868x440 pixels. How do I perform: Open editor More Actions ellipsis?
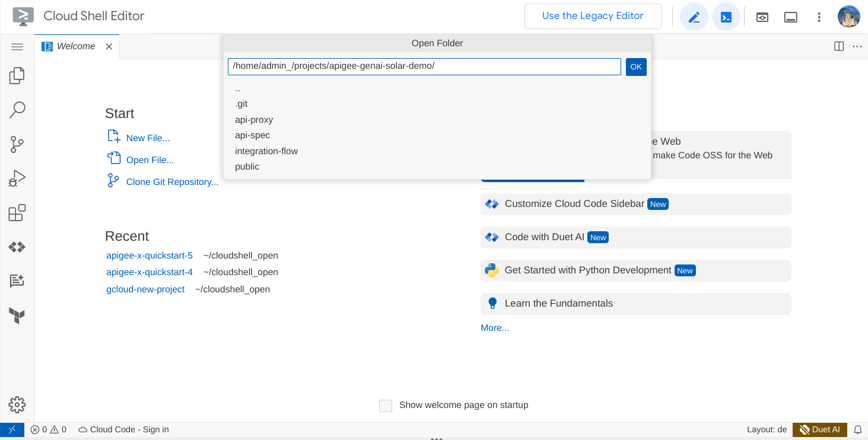pos(857,46)
